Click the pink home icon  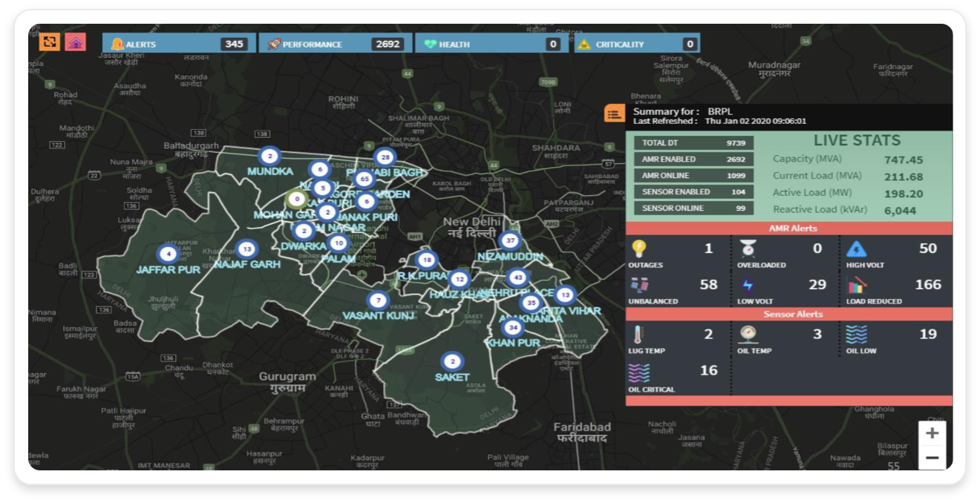pos(75,42)
